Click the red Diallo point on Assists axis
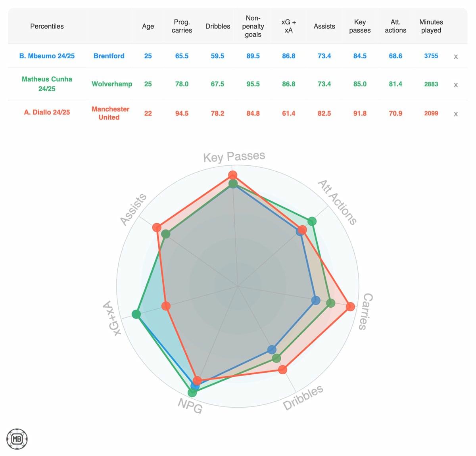The image size is (476, 456). click(157, 227)
